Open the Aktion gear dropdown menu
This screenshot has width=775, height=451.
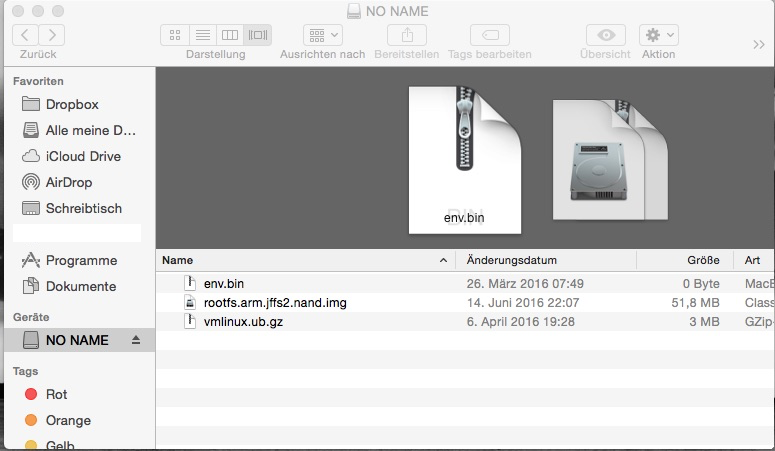click(x=658, y=35)
